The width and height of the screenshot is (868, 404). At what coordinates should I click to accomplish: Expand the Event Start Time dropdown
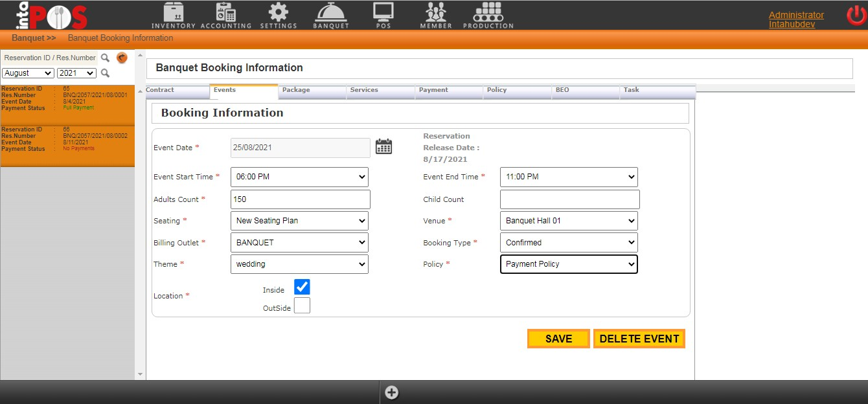point(299,177)
